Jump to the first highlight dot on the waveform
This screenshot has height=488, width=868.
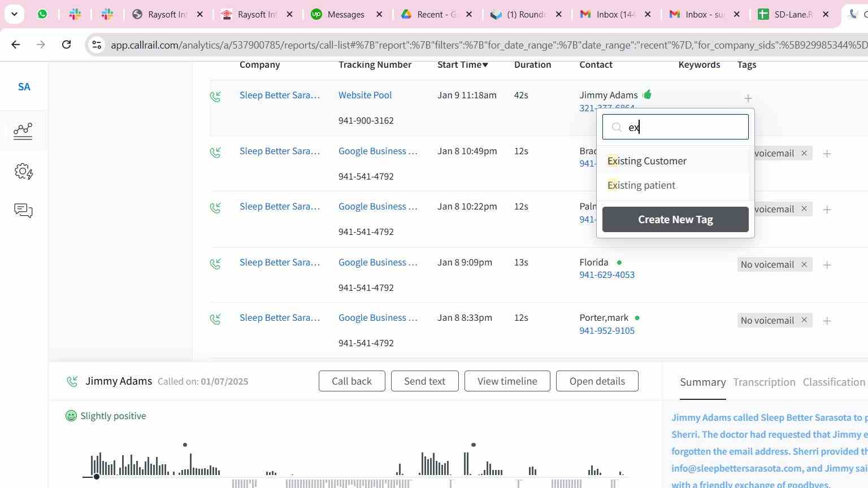click(185, 445)
